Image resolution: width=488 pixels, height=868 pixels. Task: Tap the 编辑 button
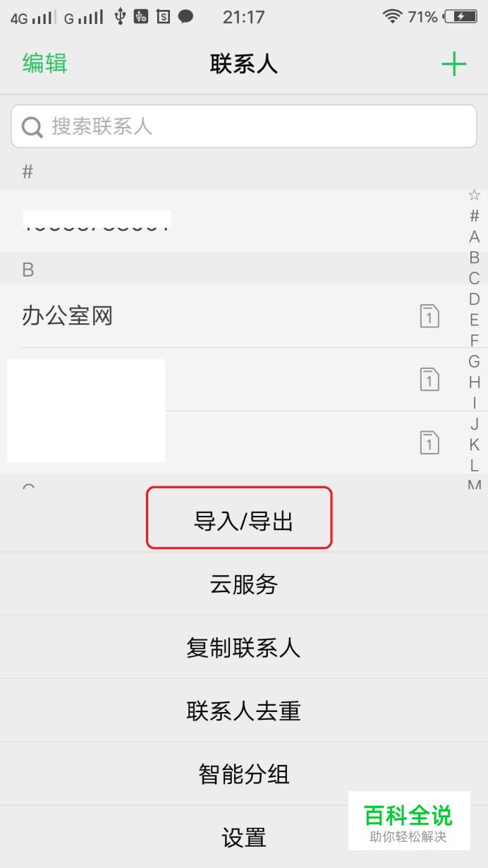point(44,63)
